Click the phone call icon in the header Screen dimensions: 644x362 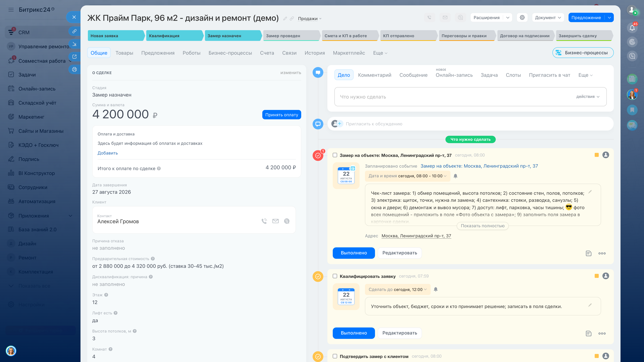(429, 17)
